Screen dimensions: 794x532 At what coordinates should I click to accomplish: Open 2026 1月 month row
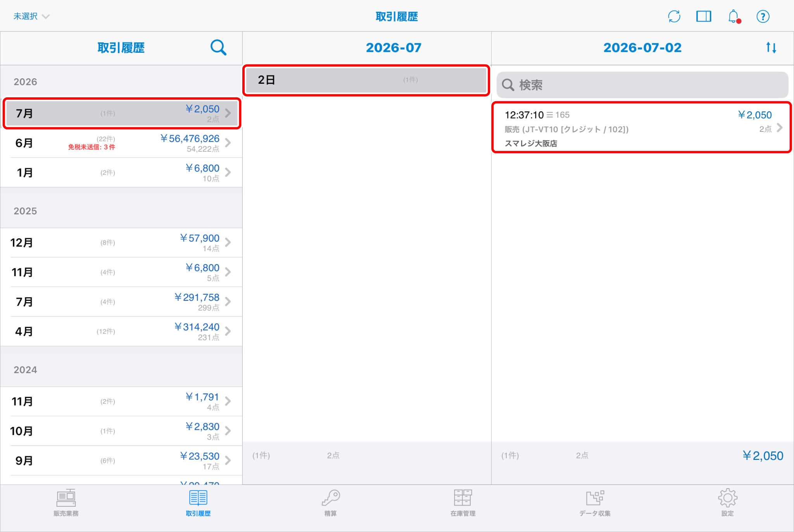click(x=122, y=173)
